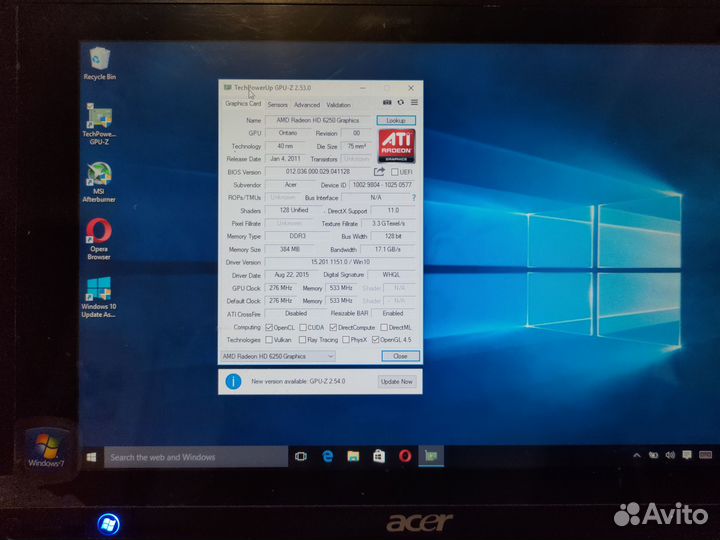Expand the AMD Radeon HD 6250 GPU dropdown
The image size is (720, 540).
click(x=278, y=356)
